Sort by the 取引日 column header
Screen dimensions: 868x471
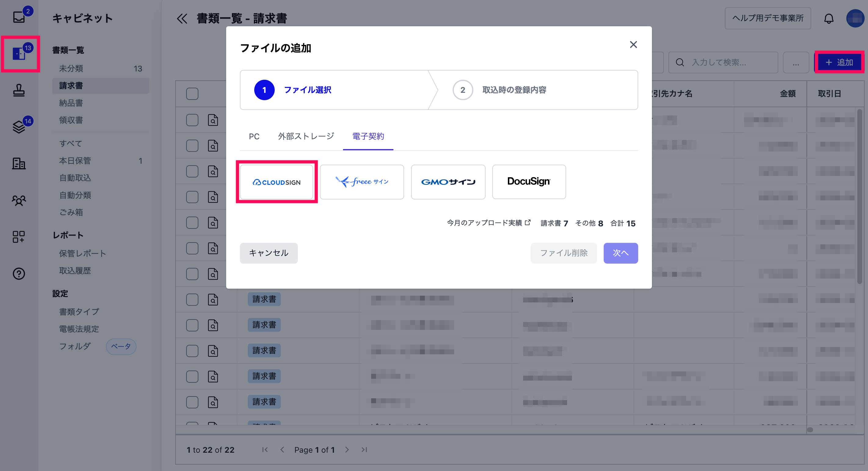point(829,94)
